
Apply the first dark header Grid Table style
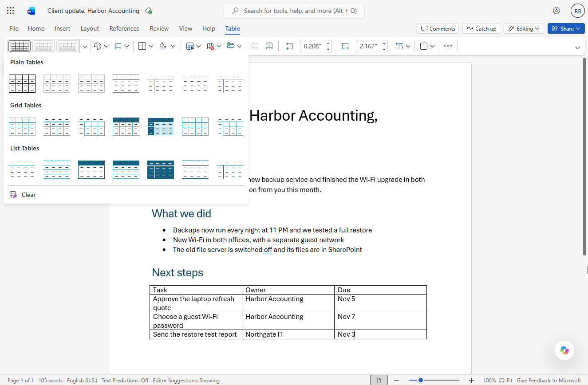(x=126, y=126)
